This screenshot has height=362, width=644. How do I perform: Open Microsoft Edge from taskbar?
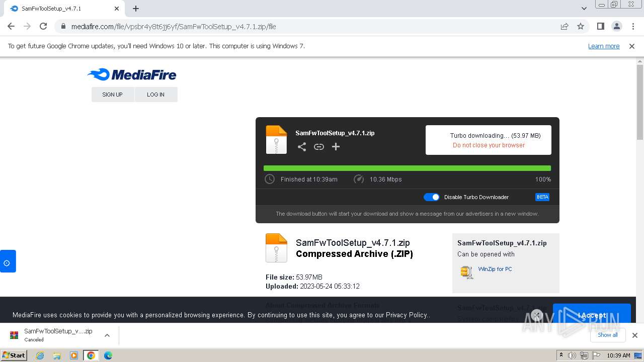point(108,355)
